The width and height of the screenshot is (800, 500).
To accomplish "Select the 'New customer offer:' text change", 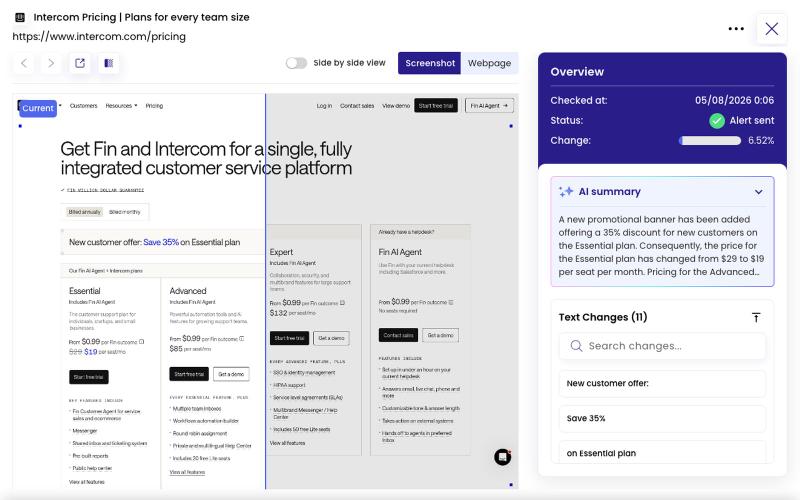I will (x=662, y=383).
